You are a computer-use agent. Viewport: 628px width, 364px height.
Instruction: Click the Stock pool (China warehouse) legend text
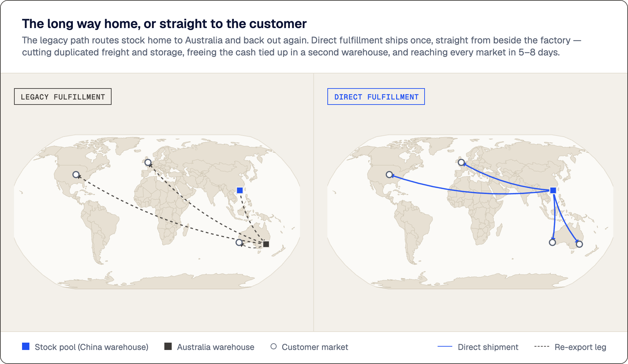pyautogui.click(x=92, y=347)
